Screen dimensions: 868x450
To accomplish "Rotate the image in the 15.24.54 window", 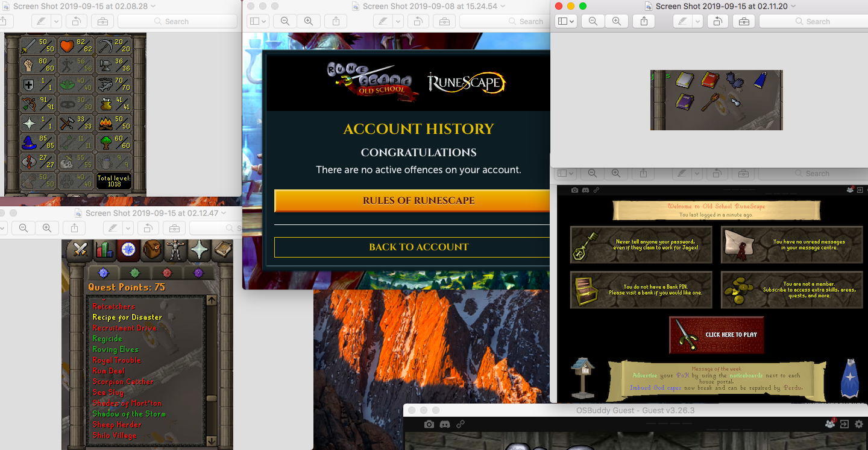I will tap(418, 21).
